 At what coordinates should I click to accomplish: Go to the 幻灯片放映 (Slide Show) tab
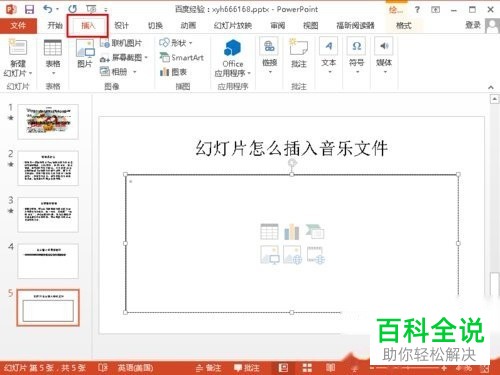point(233,25)
